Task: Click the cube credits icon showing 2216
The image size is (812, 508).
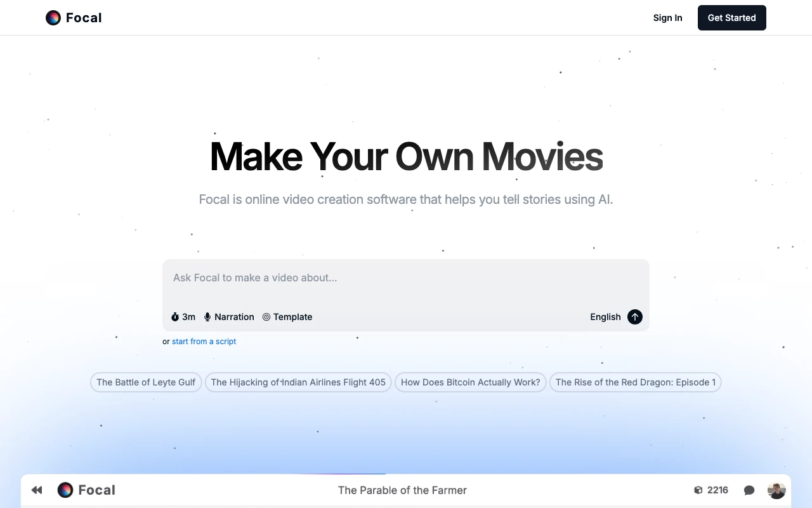Action: point(698,490)
